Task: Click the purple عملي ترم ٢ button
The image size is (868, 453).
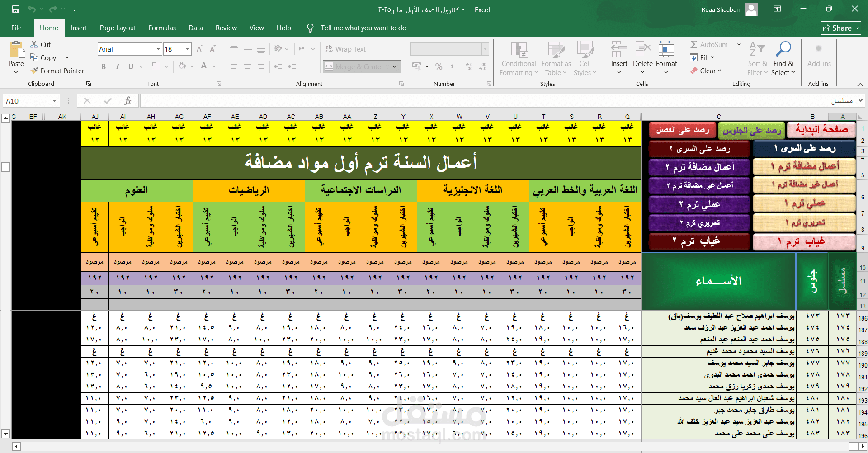Action: [x=699, y=204]
